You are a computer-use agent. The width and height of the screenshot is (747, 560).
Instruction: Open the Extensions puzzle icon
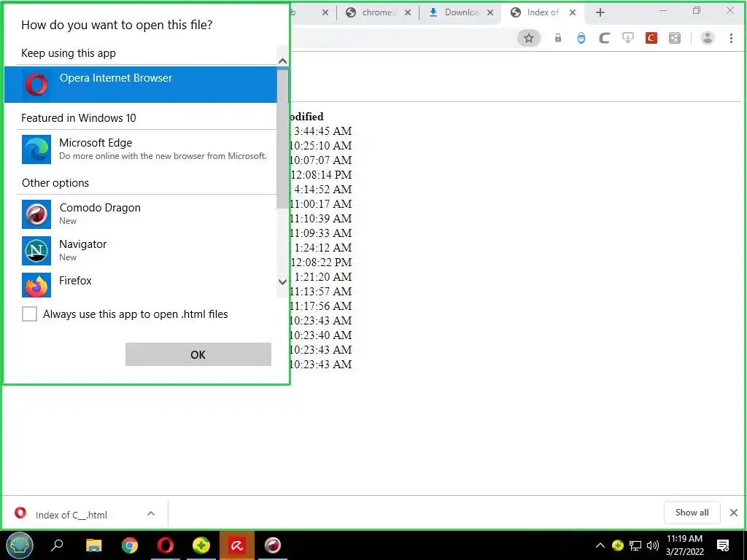[x=675, y=38]
